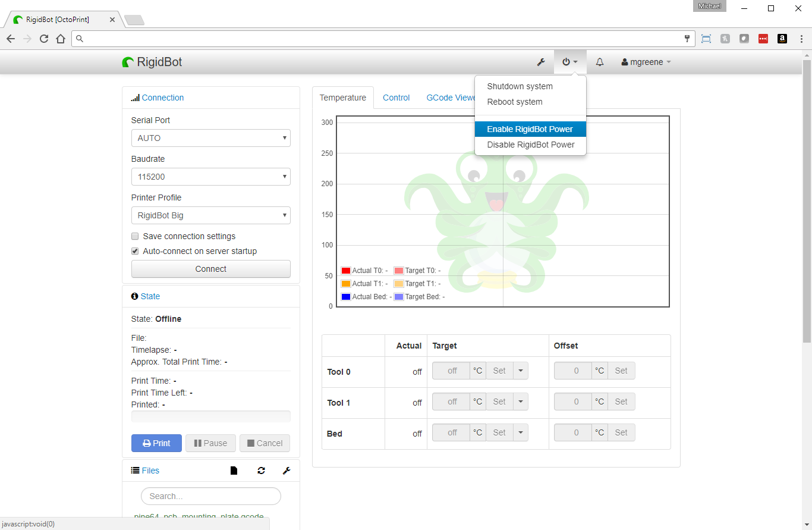Click the Tool 1 offset value field
The image size is (812, 530).
click(x=573, y=402)
